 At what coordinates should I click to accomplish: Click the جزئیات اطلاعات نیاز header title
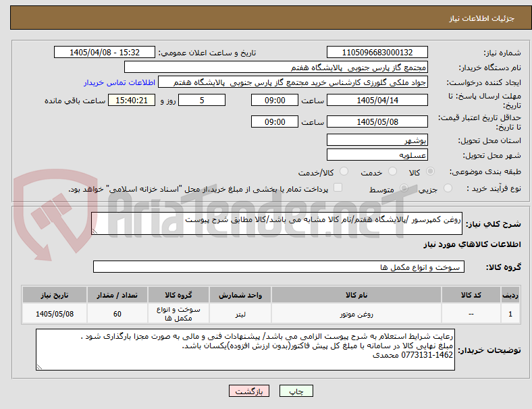click(482, 18)
